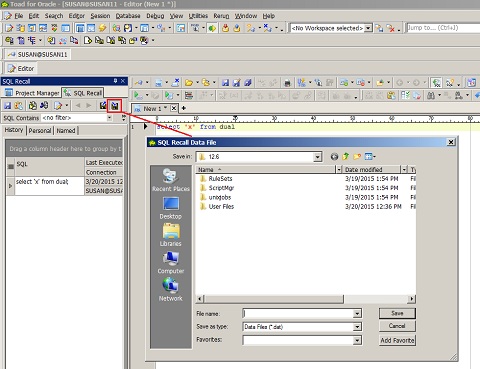Image resolution: width=480 pixels, height=369 pixels.
Task: Open a new Editor using the first toolbar icon
Action: pyautogui.click(x=9, y=28)
